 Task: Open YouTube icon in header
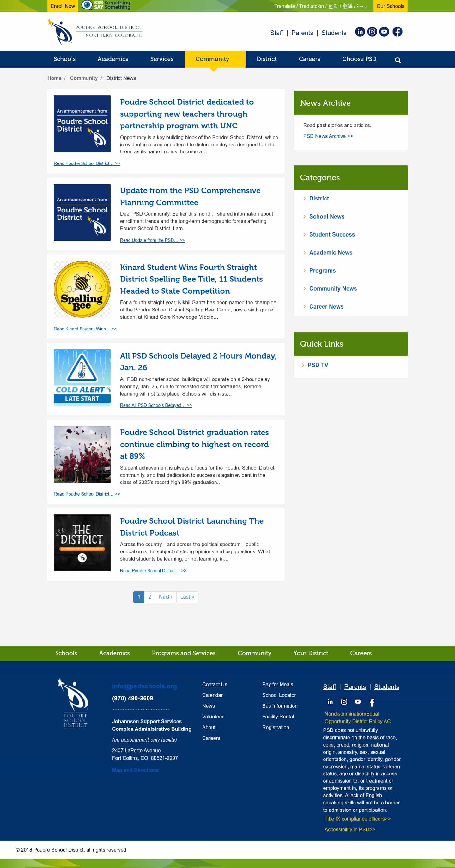[384, 32]
